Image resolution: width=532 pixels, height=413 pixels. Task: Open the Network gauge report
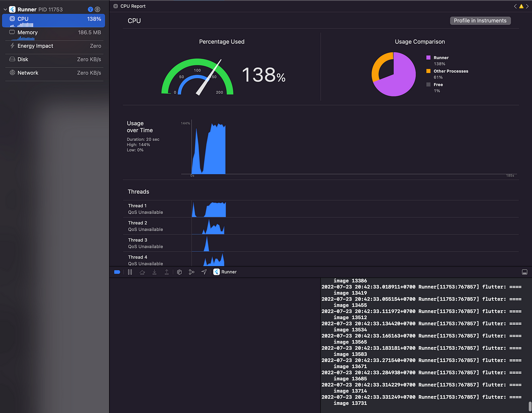click(x=54, y=73)
